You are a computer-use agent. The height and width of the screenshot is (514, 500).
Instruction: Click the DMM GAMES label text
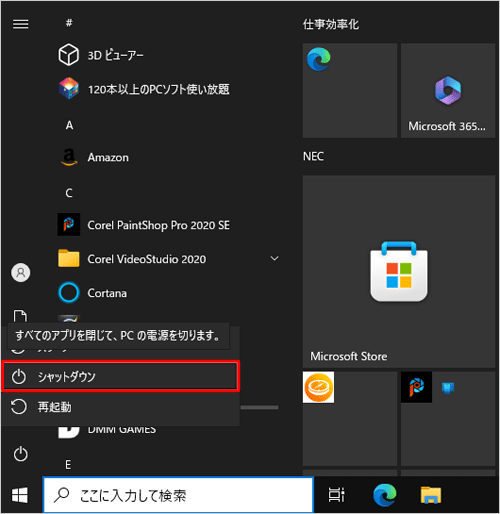(122, 430)
